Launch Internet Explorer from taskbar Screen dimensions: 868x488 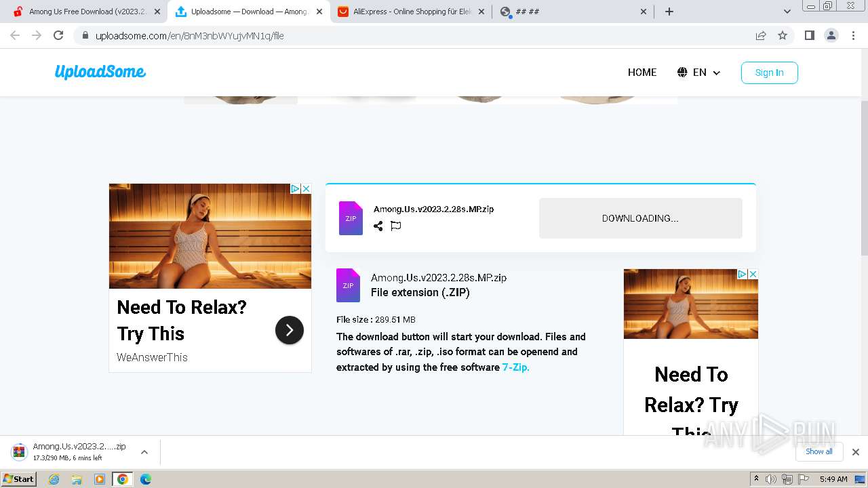pyautogui.click(x=54, y=479)
